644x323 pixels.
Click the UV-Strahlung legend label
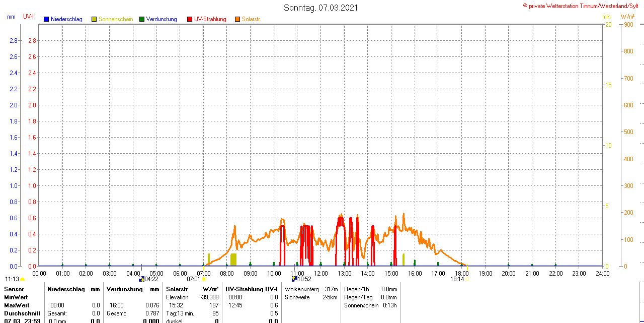coord(210,19)
